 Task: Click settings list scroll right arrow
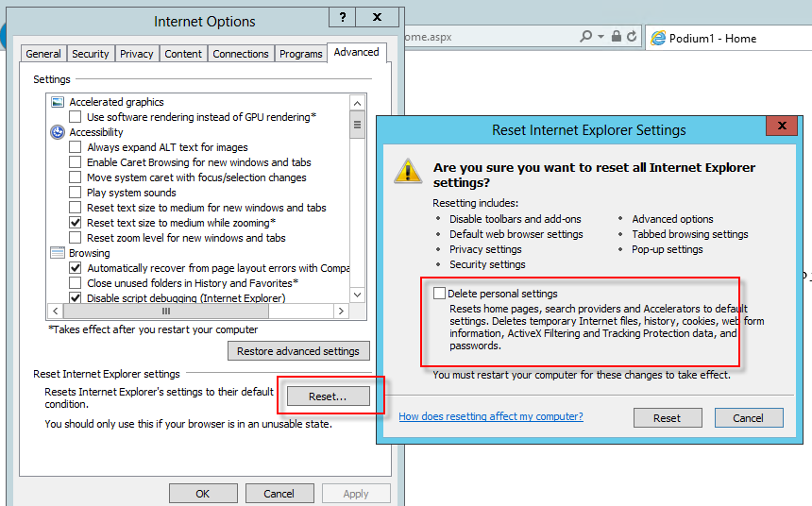(x=341, y=311)
